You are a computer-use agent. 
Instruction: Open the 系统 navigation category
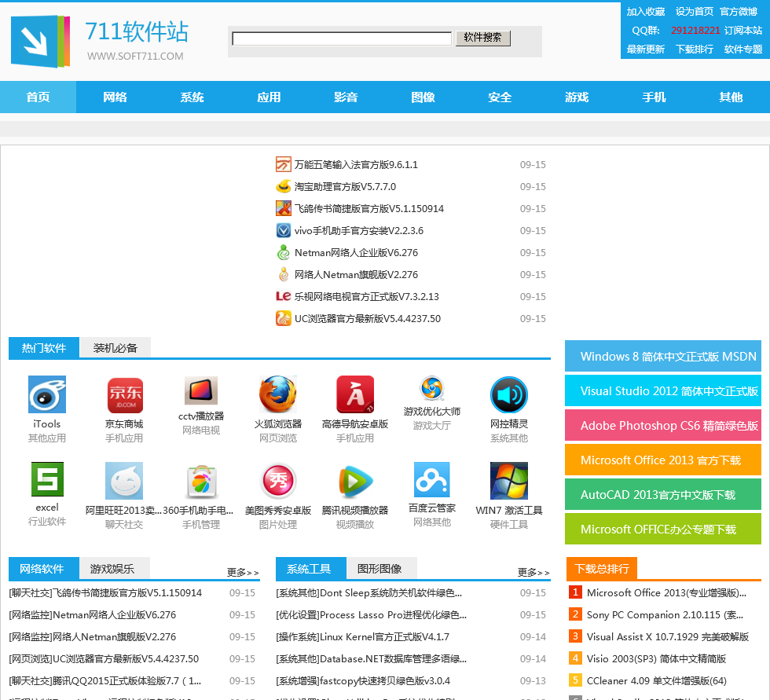[192, 97]
